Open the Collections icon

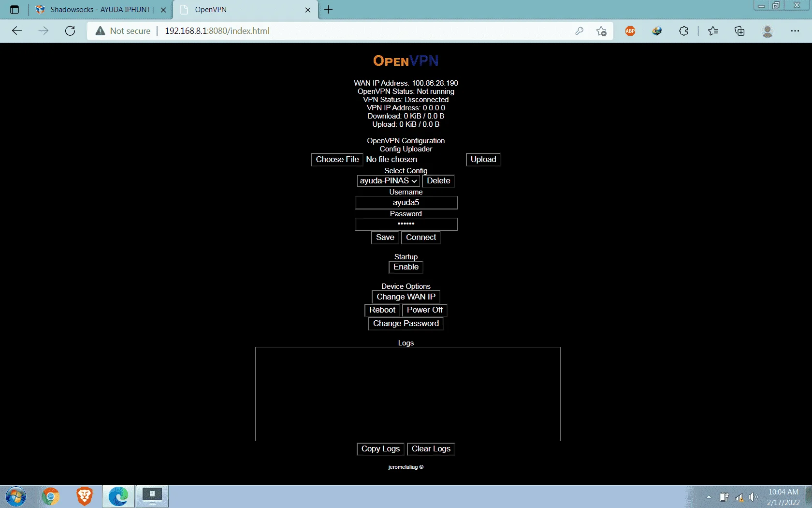[x=739, y=31]
